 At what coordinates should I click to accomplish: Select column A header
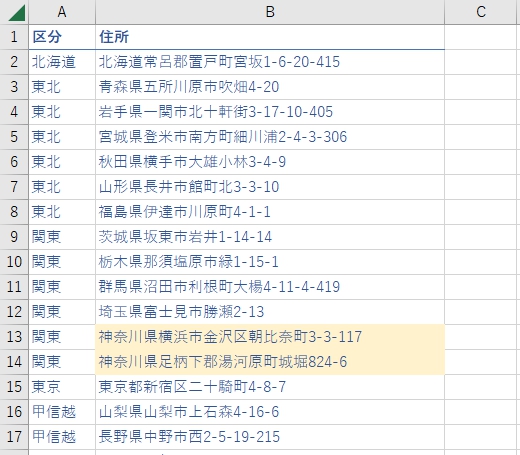pyautogui.click(x=62, y=12)
